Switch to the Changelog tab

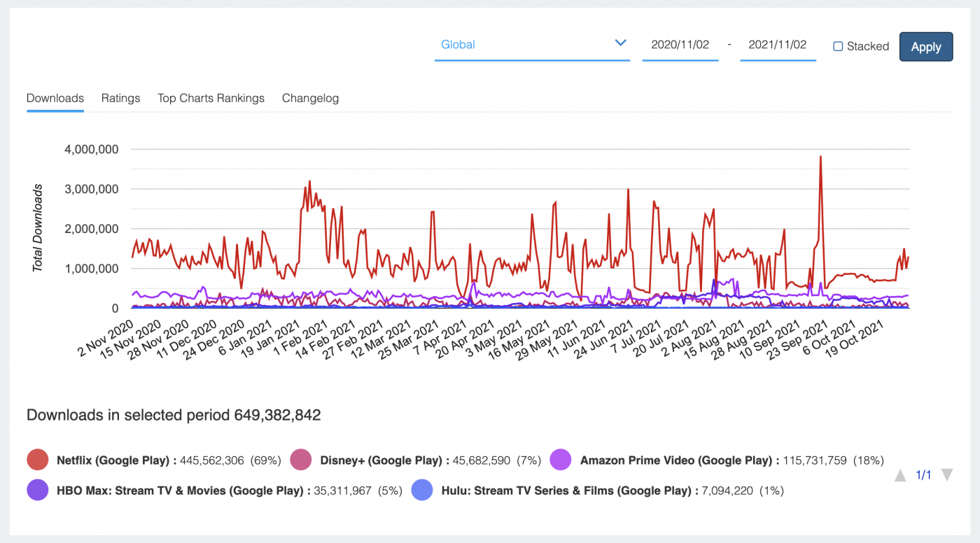310,98
